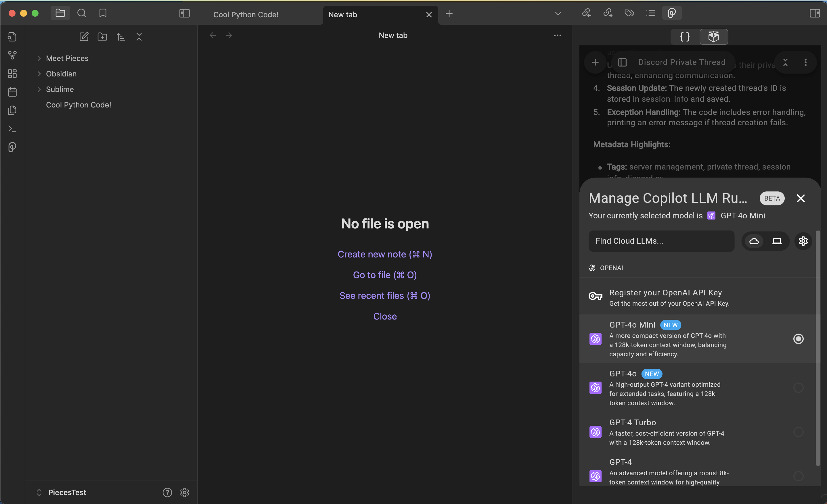Screen dimensions: 827x504
Task: Open the Cool Python Code! note in tree
Action: pos(79,105)
